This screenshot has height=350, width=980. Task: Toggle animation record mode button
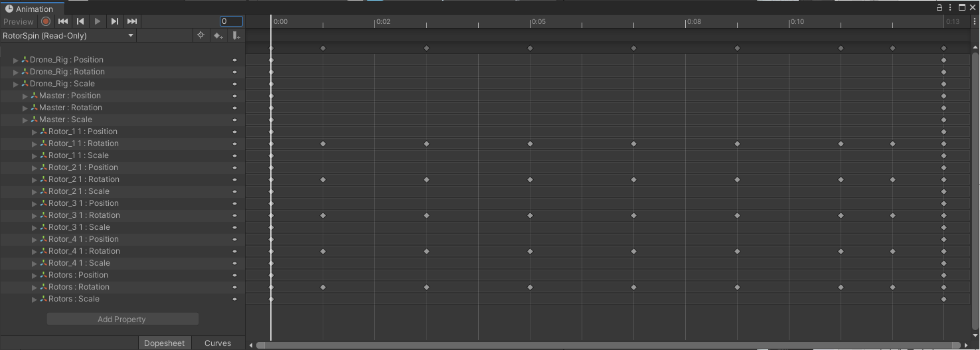point(46,21)
